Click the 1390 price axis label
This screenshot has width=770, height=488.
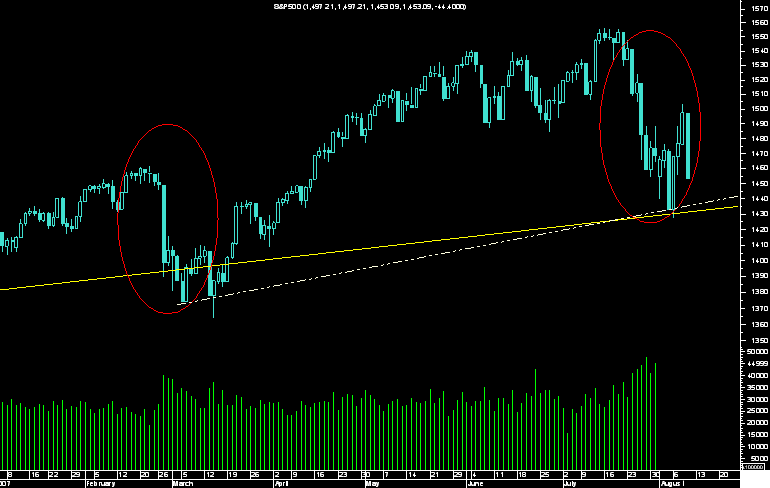[x=760, y=276]
